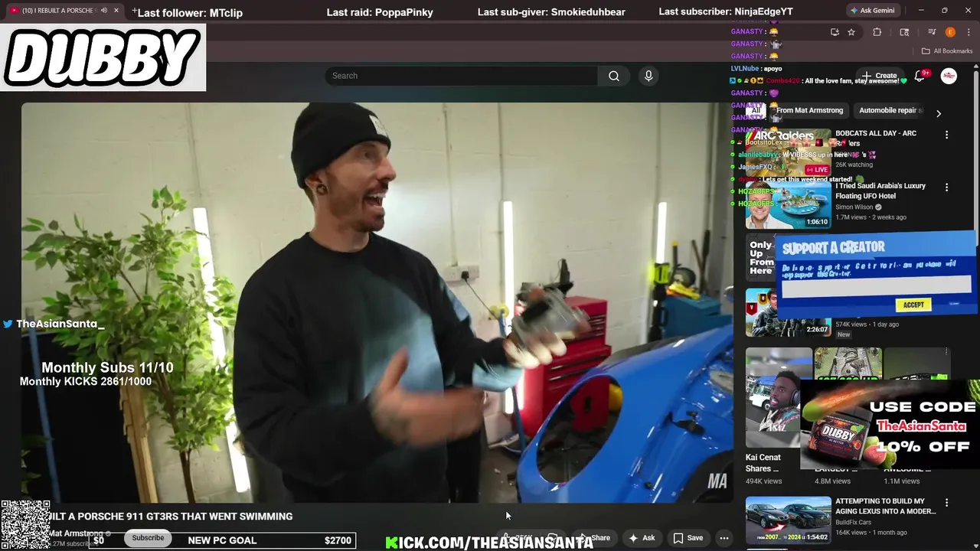980x551 pixels.
Task: Open Kai Cenat Shares video thumbnail
Action: pyautogui.click(x=779, y=398)
